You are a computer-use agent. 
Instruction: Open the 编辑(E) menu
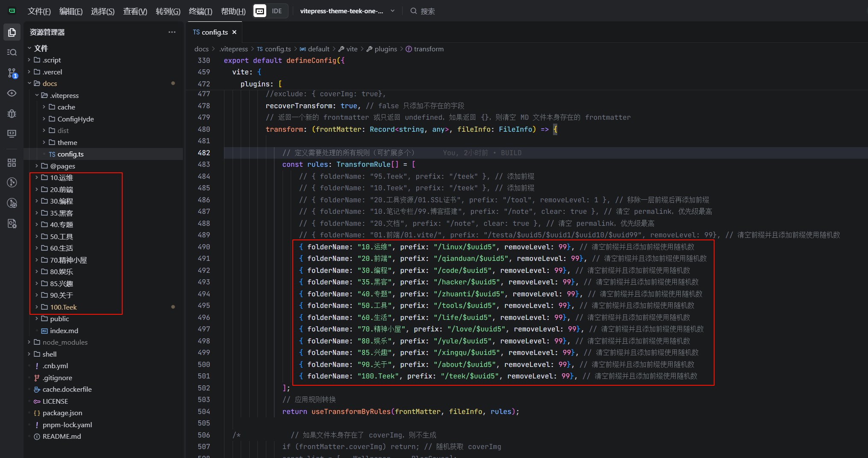click(x=71, y=11)
